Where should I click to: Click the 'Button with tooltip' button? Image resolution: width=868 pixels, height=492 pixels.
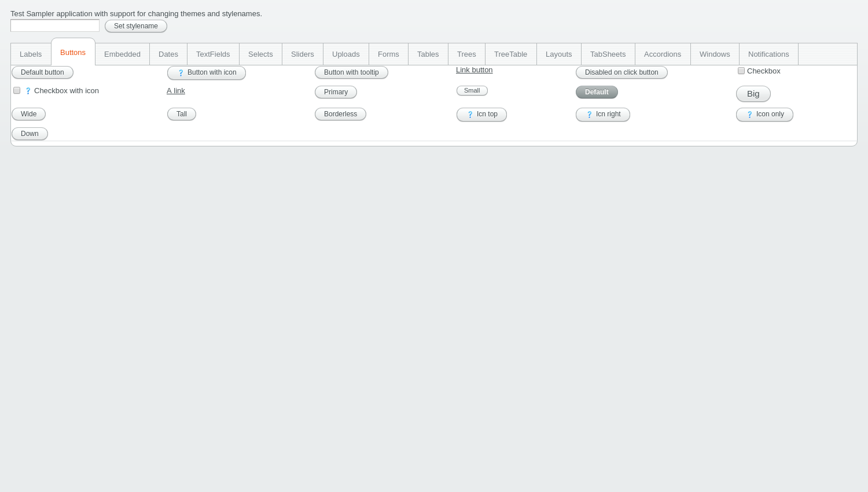(351, 72)
